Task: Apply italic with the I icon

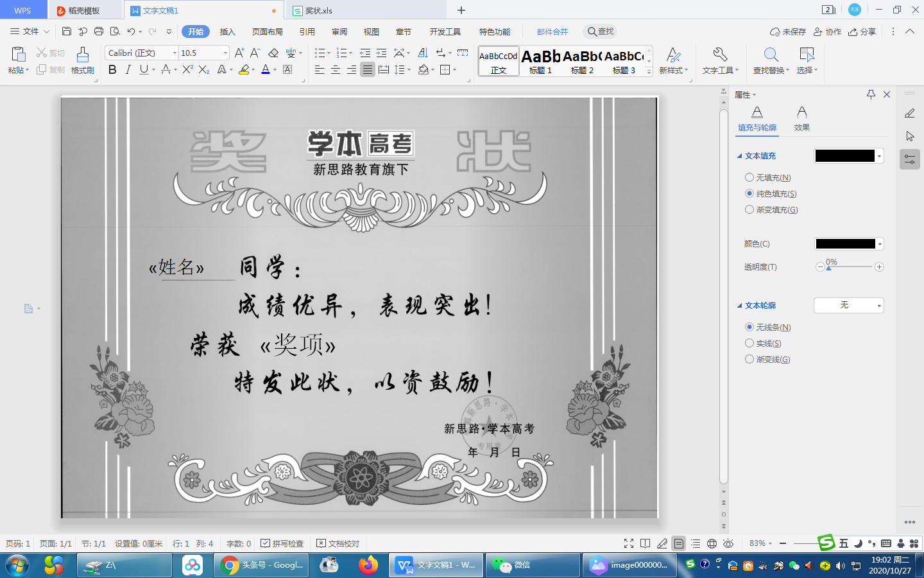Action: [x=128, y=69]
